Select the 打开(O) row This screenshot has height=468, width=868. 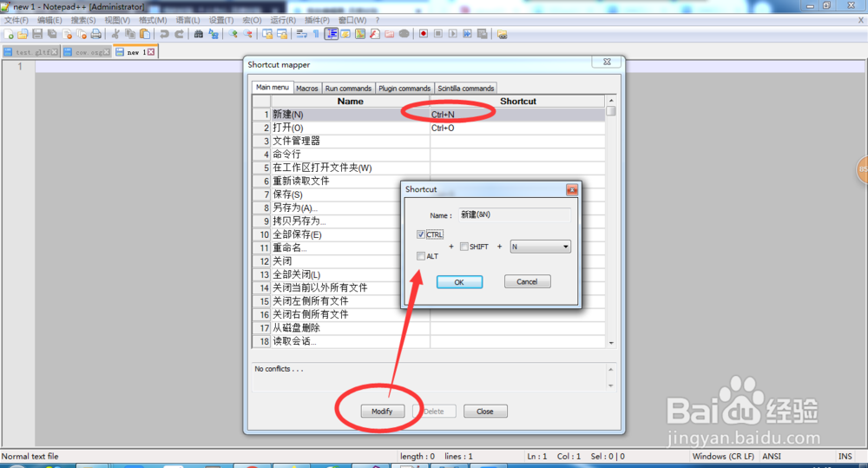[x=429, y=128]
